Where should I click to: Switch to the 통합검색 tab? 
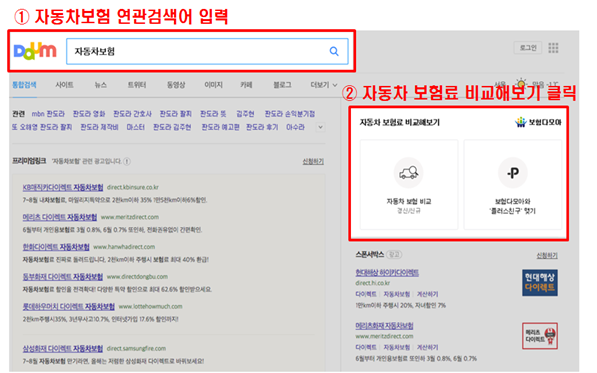pyautogui.click(x=24, y=85)
